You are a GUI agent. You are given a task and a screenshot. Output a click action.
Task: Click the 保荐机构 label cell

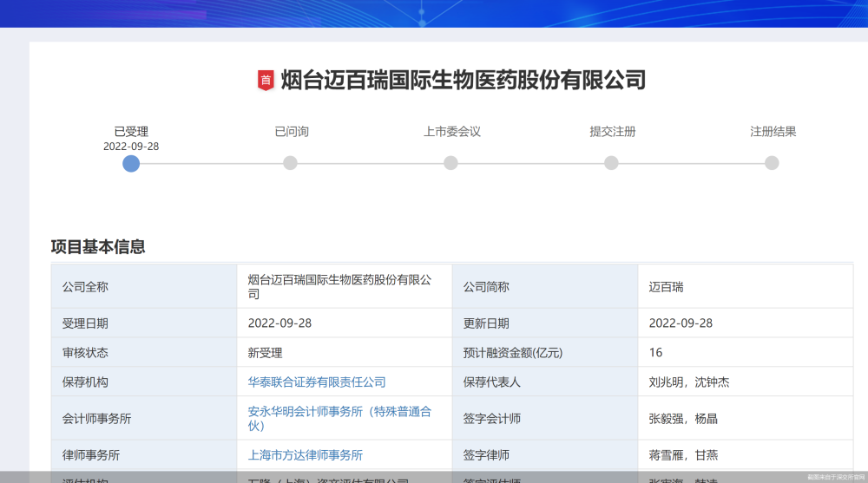pyautogui.click(x=144, y=382)
